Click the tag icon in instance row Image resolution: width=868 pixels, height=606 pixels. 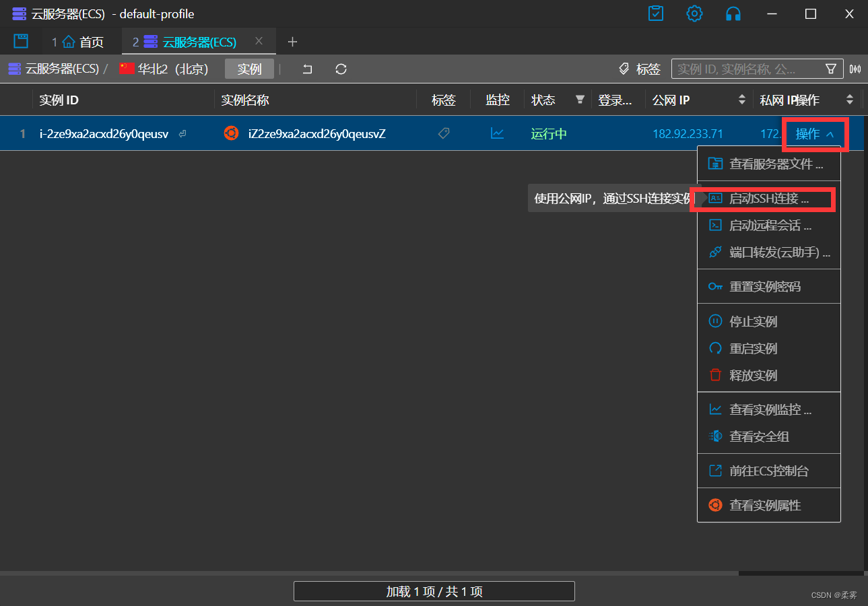click(443, 133)
